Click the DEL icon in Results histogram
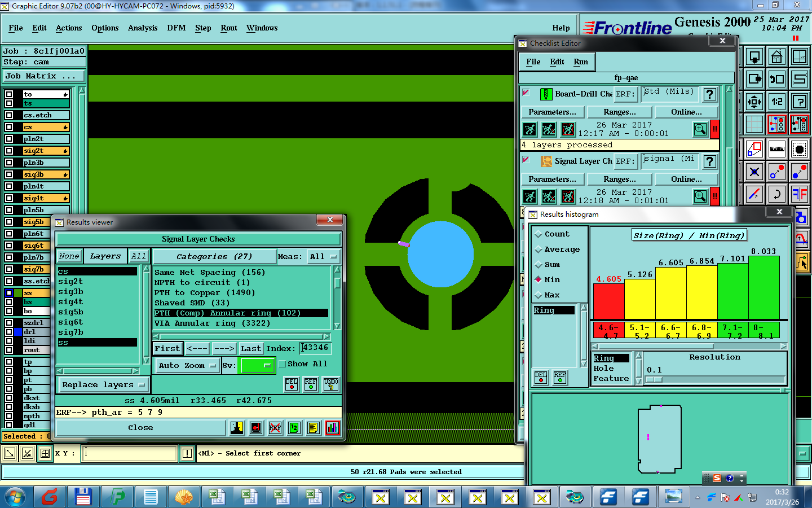This screenshot has height=508, width=812. (x=541, y=377)
